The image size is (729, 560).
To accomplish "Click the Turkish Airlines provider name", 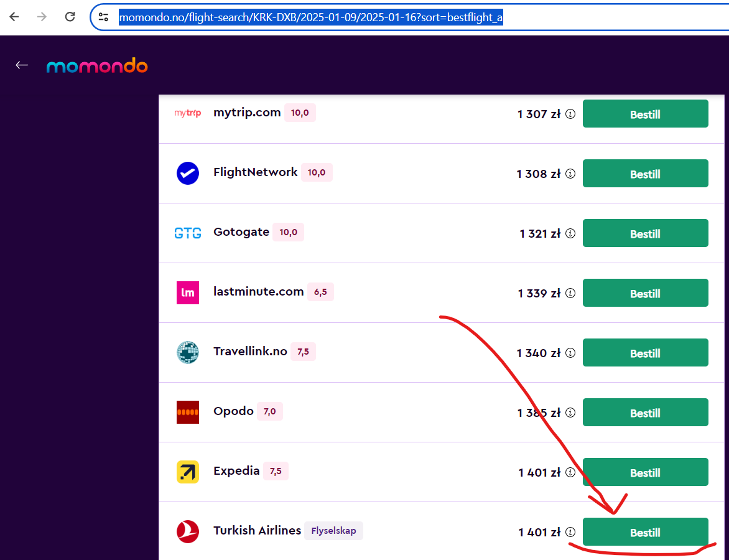I will 257,531.
